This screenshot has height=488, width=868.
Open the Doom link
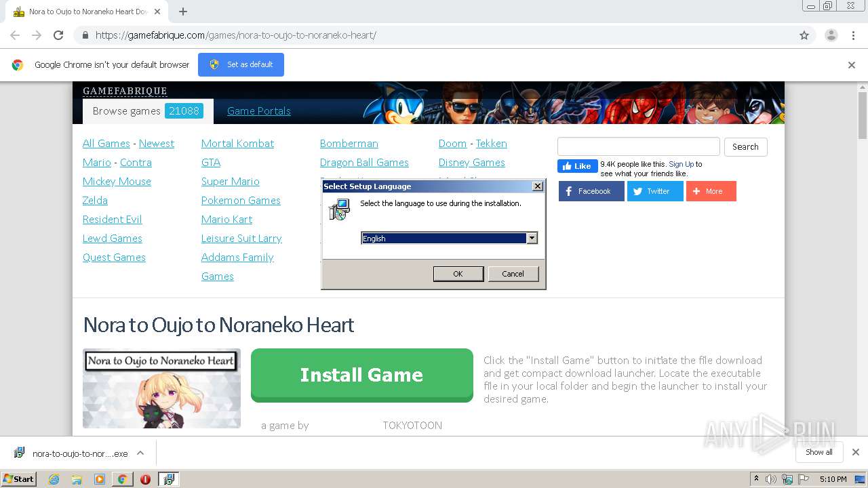452,144
